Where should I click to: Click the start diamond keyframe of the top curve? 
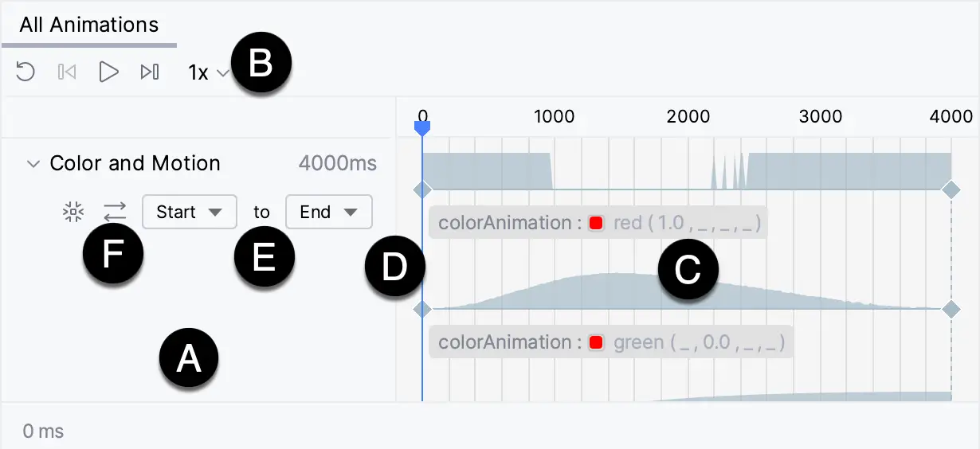coord(423,189)
